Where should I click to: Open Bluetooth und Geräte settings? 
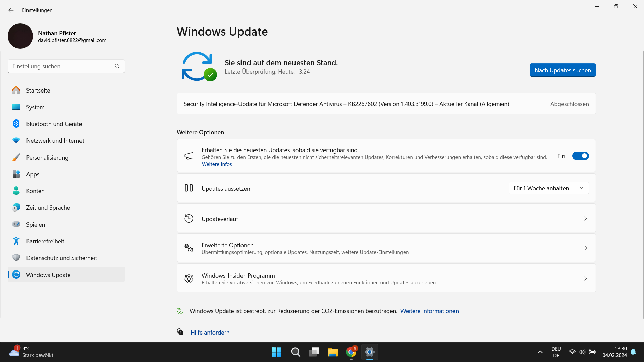(x=54, y=124)
